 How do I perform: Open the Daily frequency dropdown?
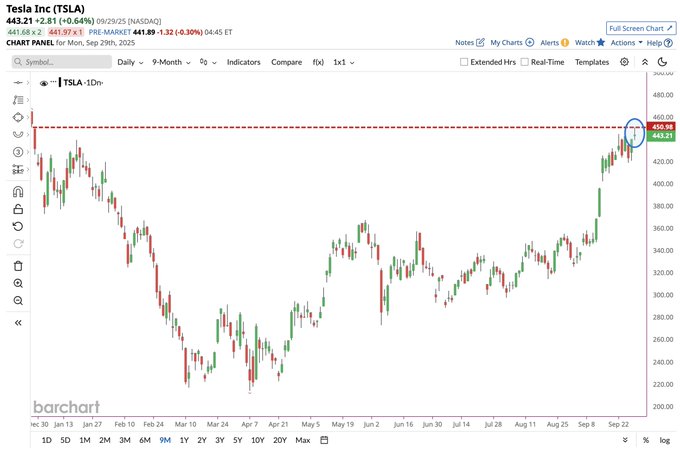130,62
